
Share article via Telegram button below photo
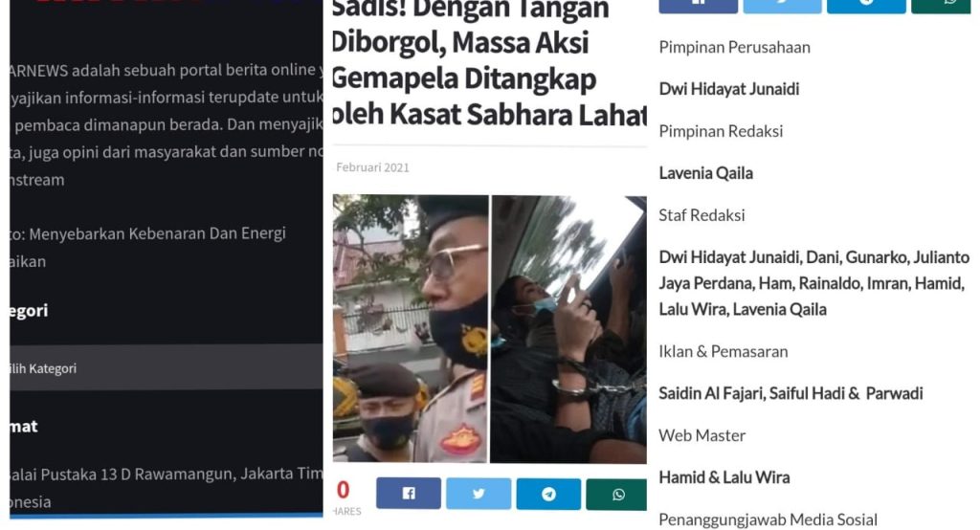(x=548, y=495)
